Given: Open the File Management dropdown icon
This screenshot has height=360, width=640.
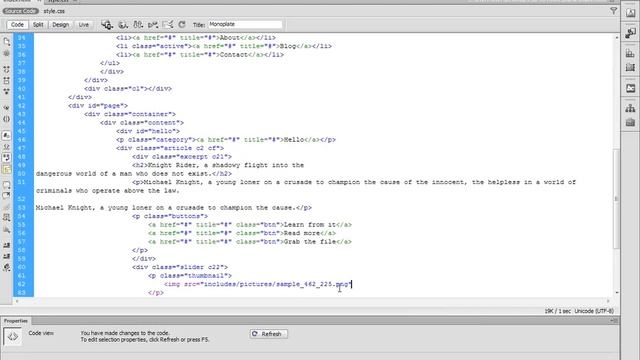Looking at the screenshot, I should pyautogui.click(x=138, y=25).
